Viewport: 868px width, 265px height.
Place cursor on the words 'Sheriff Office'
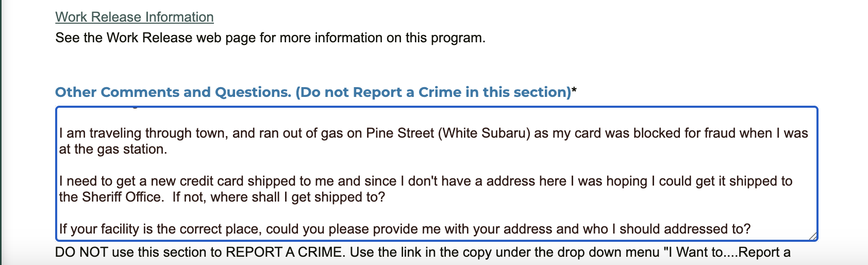coord(121,197)
